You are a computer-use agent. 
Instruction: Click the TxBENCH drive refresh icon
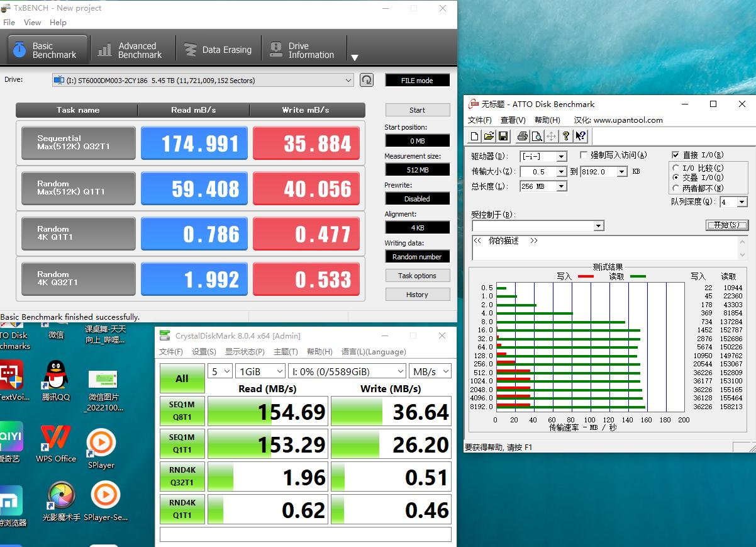coord(367,80)
